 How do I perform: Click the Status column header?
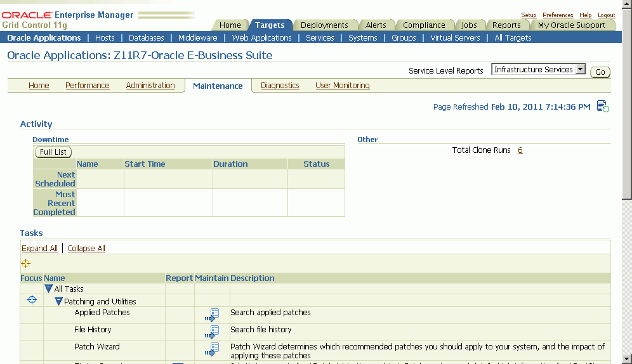pyautogui.click(x=317, y=164)
